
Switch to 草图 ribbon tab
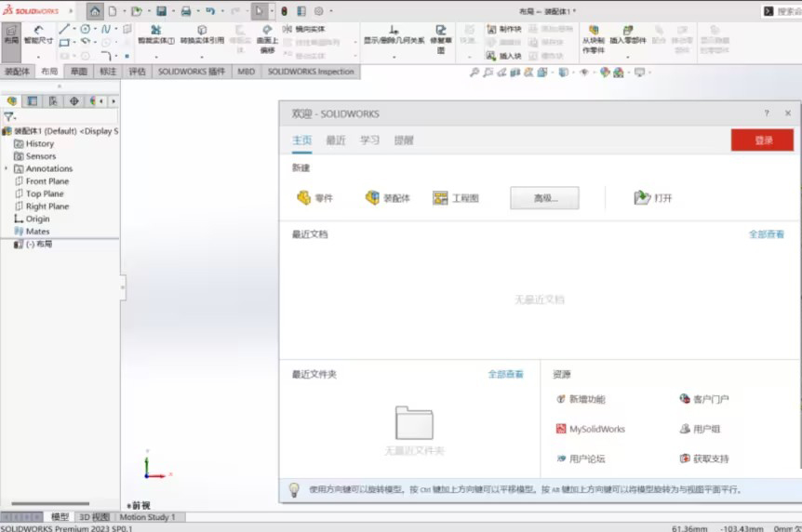(x=79, y=72)
